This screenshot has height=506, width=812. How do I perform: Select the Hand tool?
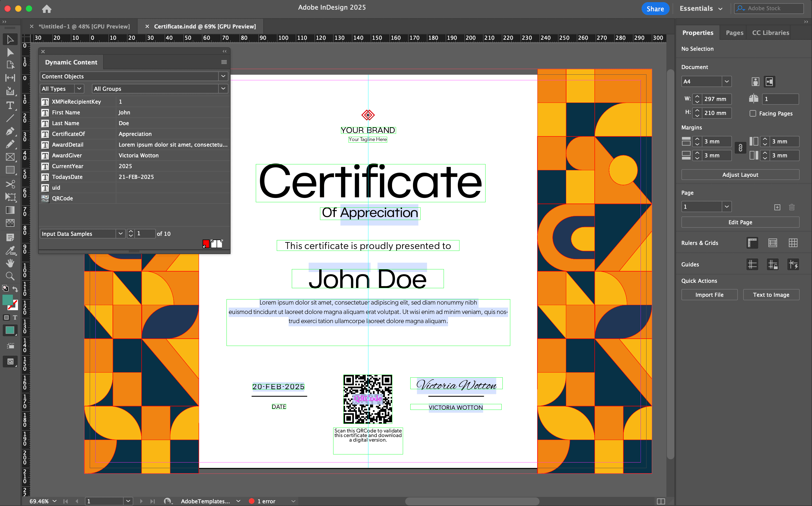click(10, 263)
